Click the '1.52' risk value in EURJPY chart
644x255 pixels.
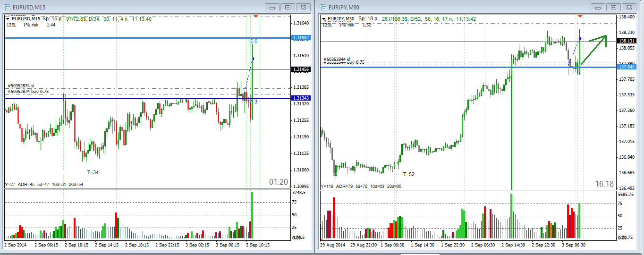point(367,25)
